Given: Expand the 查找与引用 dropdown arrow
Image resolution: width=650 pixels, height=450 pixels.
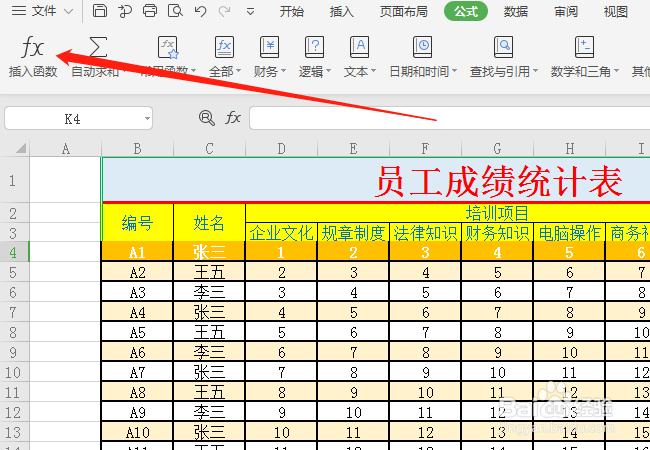Looking at the screenshot, I should pos(535,71).
